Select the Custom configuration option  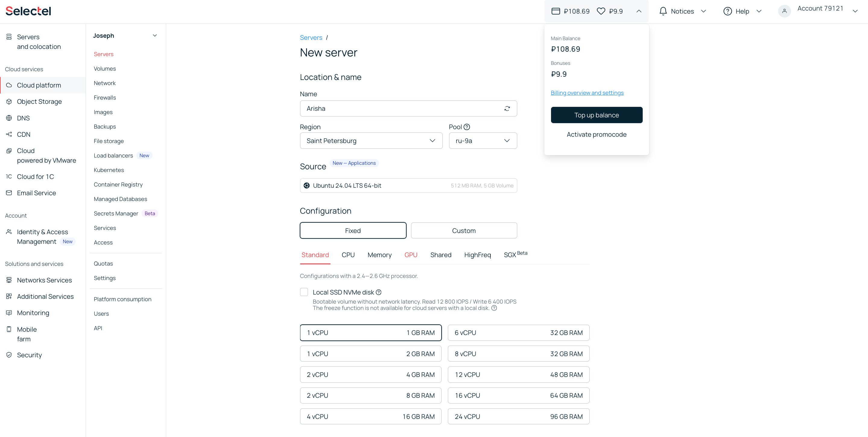point(464,231)
